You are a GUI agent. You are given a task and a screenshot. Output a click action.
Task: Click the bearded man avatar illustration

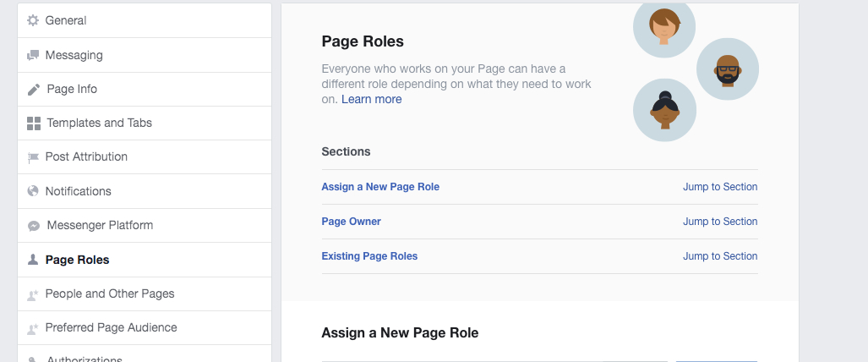728,69
